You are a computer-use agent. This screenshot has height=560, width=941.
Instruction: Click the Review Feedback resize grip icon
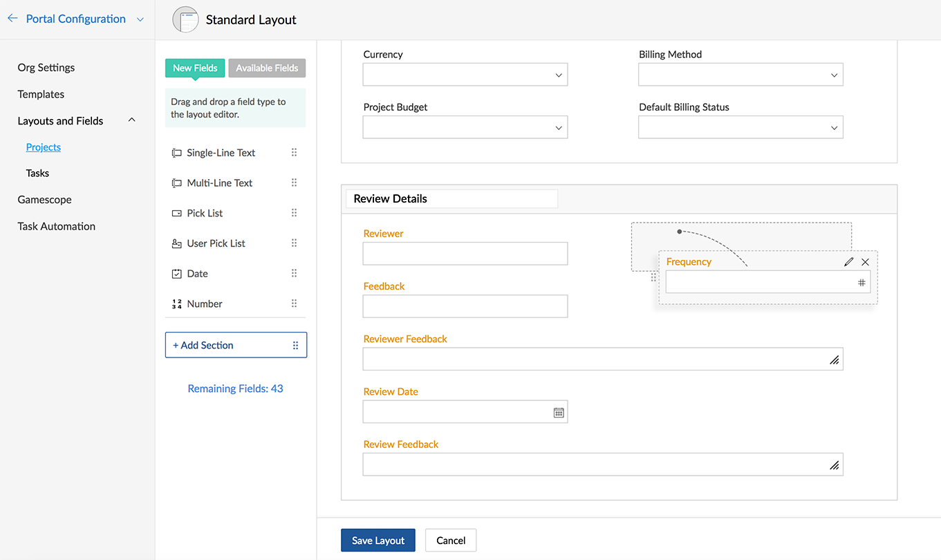[x=835, y=465]
